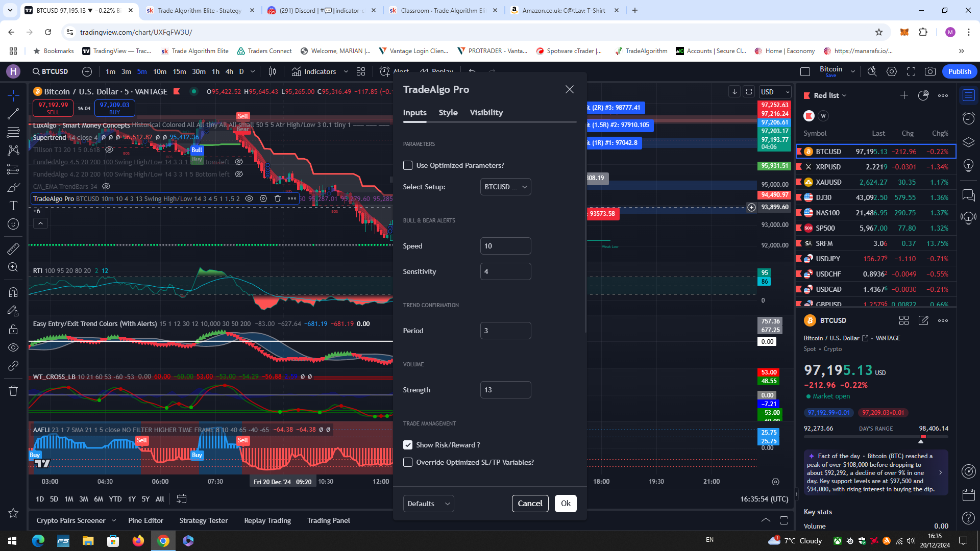The height and width of the screenshot is (551, 980).
Task: Take a chart snapshot with the camera icon
Action: pyautogui.click(x=932, y=71)
